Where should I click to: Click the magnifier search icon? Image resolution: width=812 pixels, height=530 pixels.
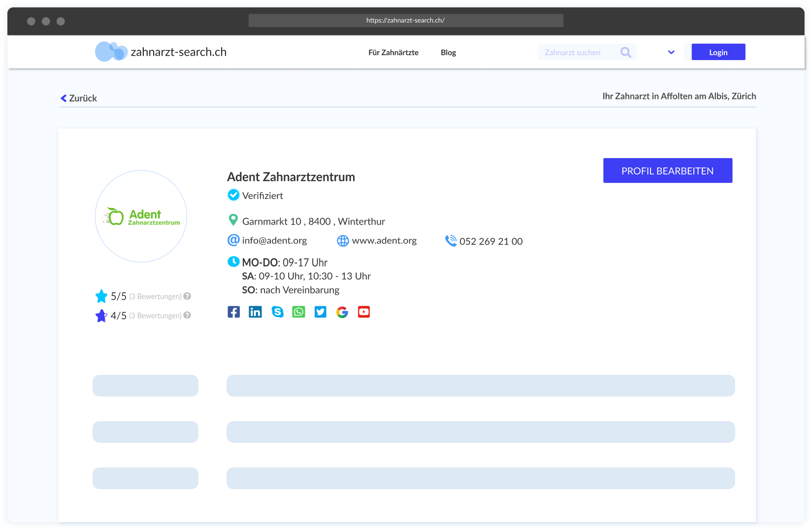click(625, 52)
